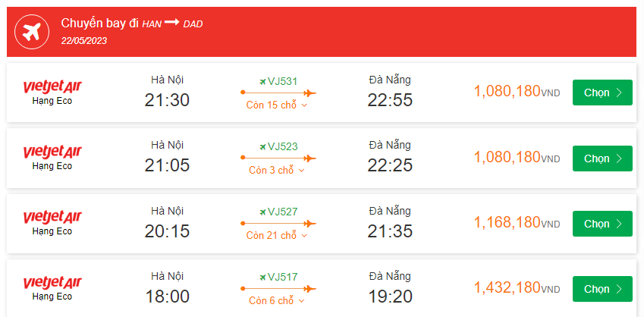Choose the 21:30 flight with Chọn button
This screenshot has height=317, width=644.
pyautogui.click(x=602, y=93)
